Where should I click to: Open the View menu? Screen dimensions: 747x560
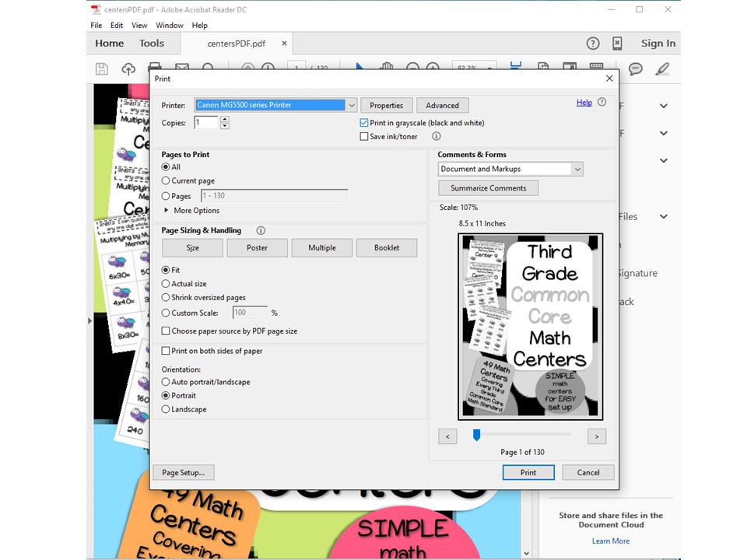pyautogui.click(x=139, y=25)
